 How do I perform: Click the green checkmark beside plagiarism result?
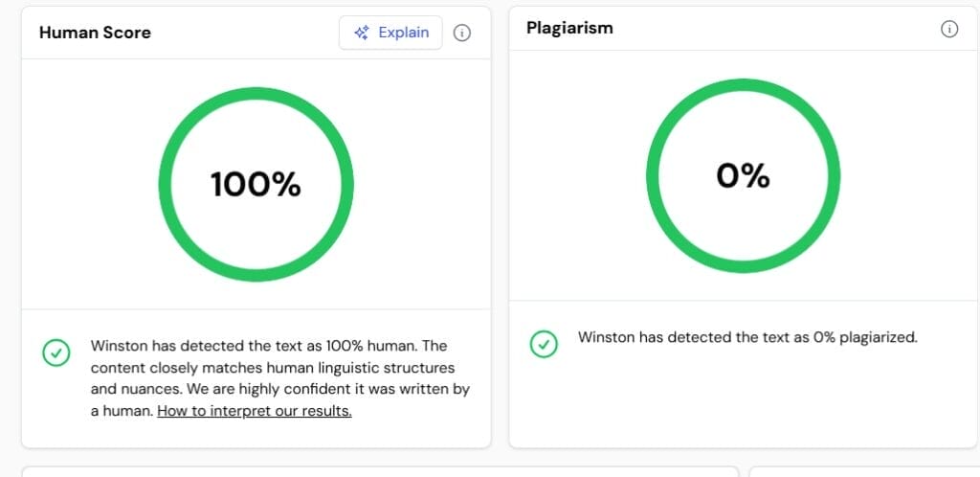click(x=544, y=344)
